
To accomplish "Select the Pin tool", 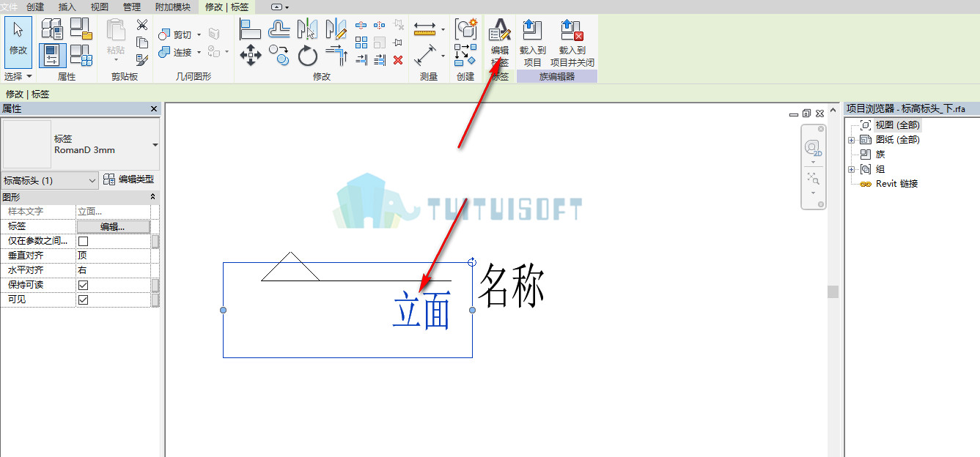I will point(398,42).
